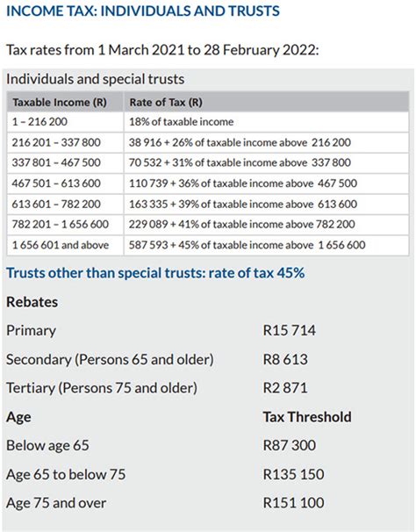
Task: Click the 'Tertiary (Persons 75 and older)' label
Action: tap(102, 388)
